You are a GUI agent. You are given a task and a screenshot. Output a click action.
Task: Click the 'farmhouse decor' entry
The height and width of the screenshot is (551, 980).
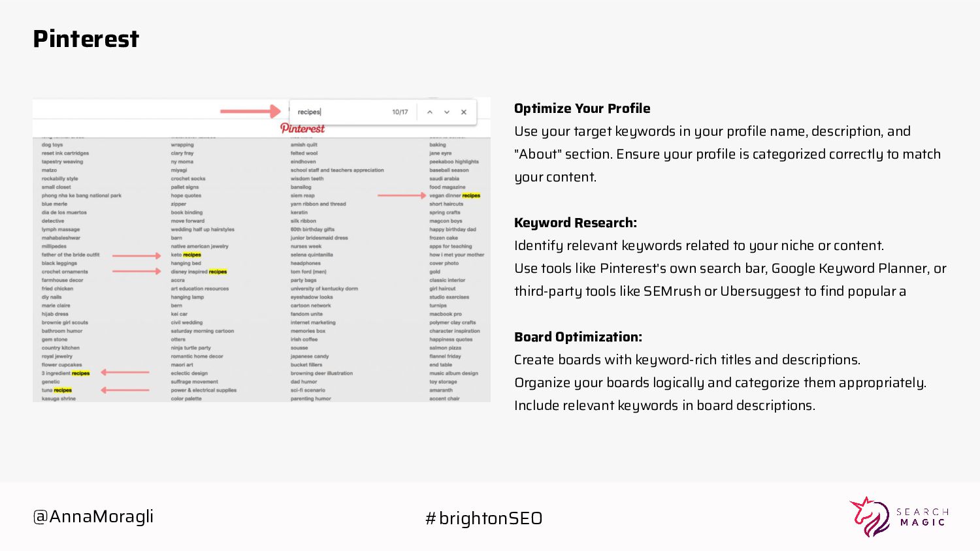pyautogui.click(x=63, y=281)
